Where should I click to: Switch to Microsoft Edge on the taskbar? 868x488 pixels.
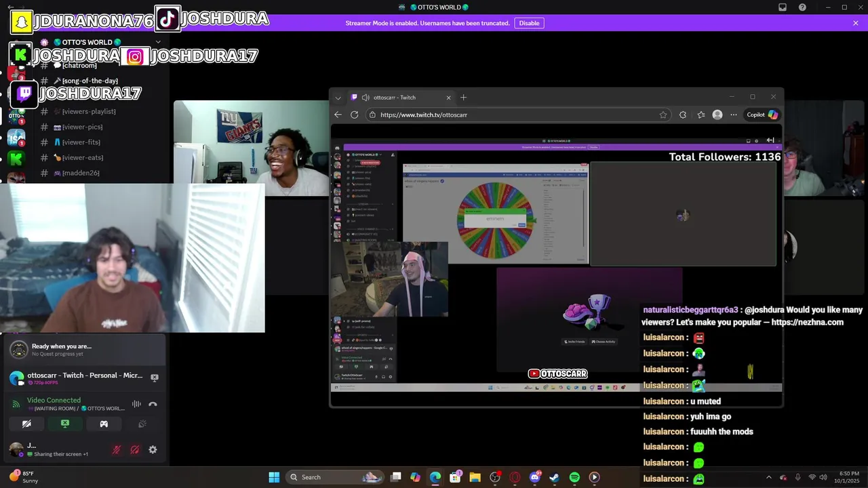coord(435,477)
